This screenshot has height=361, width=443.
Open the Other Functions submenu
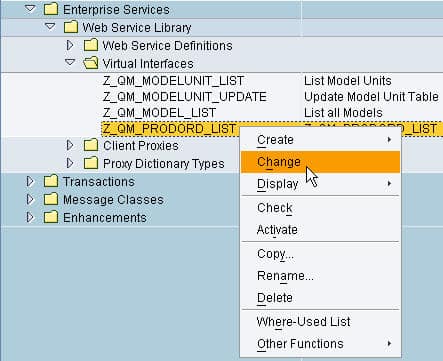click(x=320, y=344)
